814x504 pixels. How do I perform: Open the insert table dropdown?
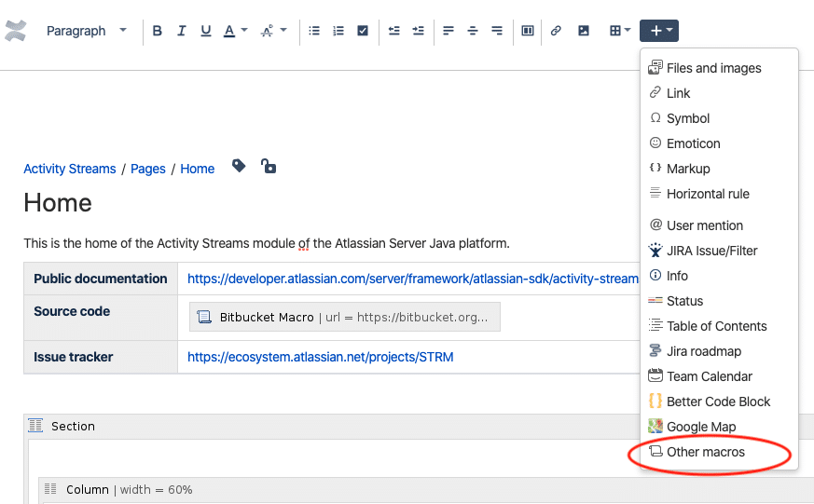[x=620, y=31]
